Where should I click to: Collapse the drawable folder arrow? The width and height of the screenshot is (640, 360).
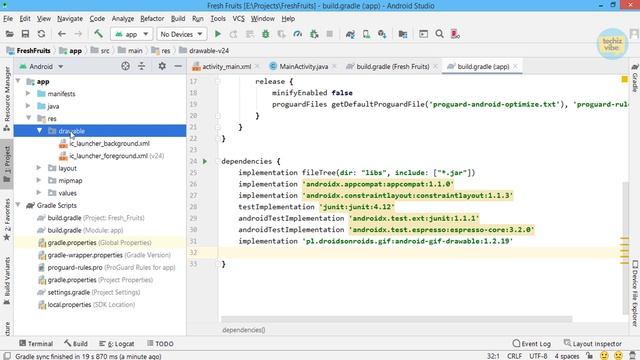pyautogui.click(x=39, y=131)
